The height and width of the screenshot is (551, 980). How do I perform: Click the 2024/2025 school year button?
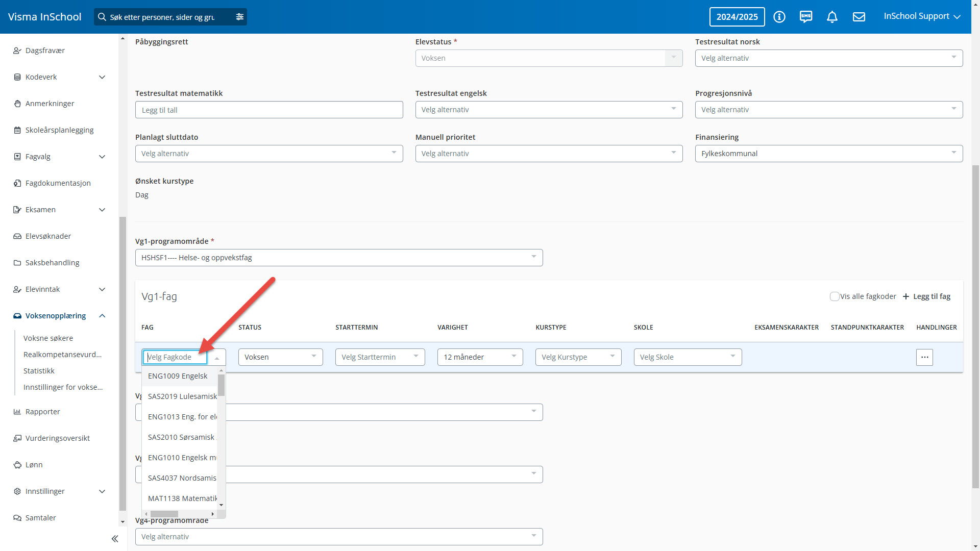click(x=737, y=17)
